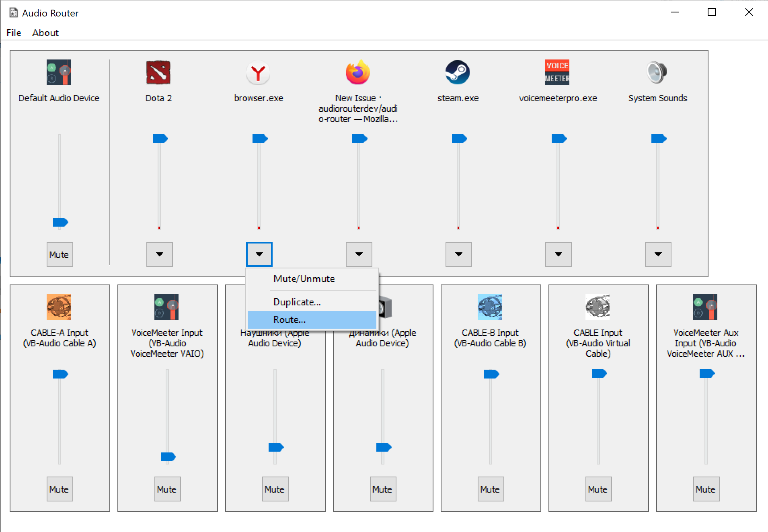
Task: Click the Firefox icon above New Issue
Action: pyautogui.click(x=357, y=73)
